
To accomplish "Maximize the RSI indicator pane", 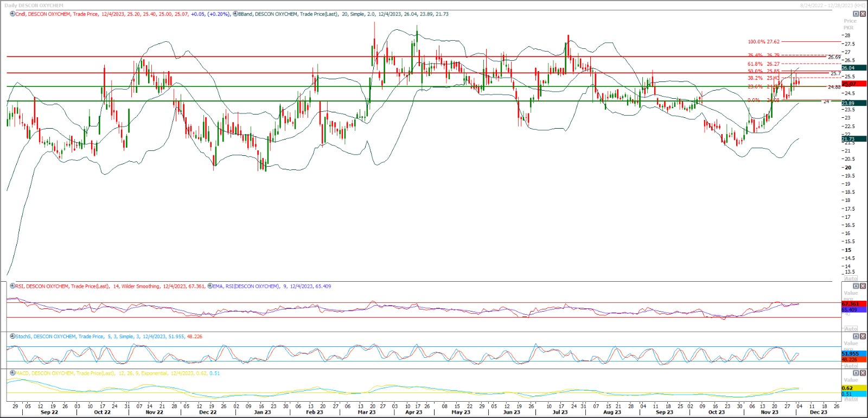I will pyautogui.click(x=856, y=286).
